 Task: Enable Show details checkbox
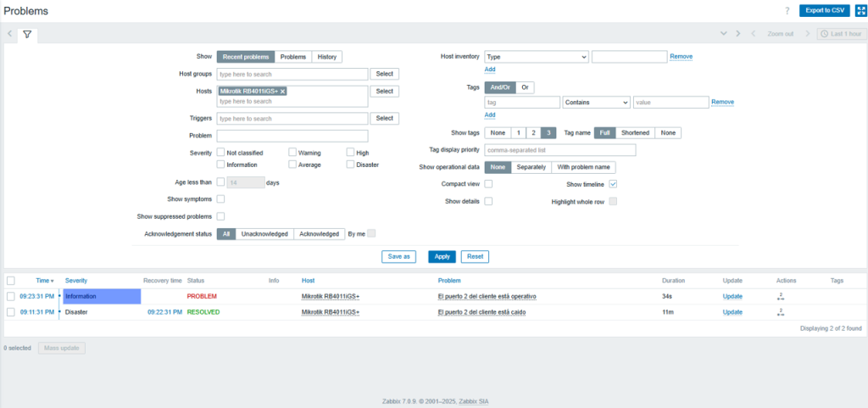[x=488, y=202]
